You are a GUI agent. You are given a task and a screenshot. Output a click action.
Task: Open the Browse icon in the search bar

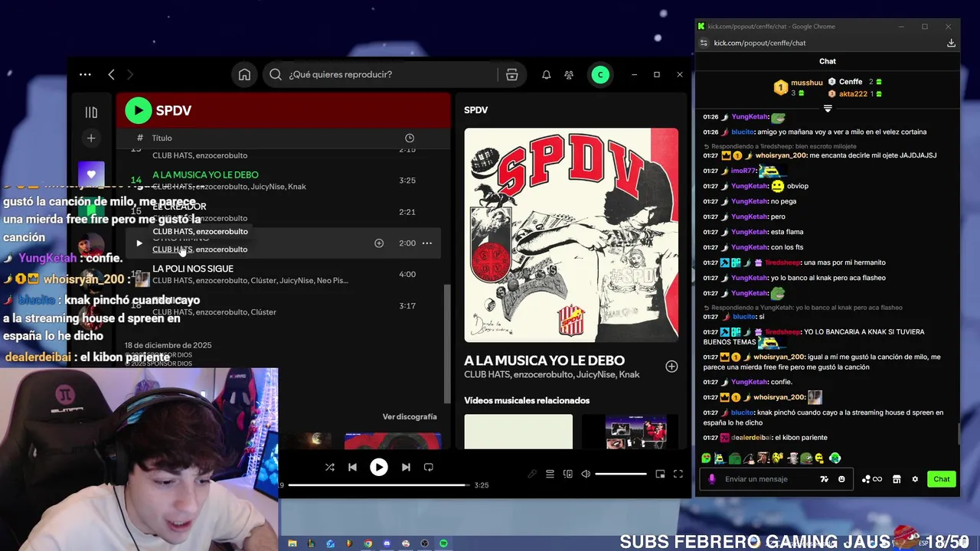[512, 74]
